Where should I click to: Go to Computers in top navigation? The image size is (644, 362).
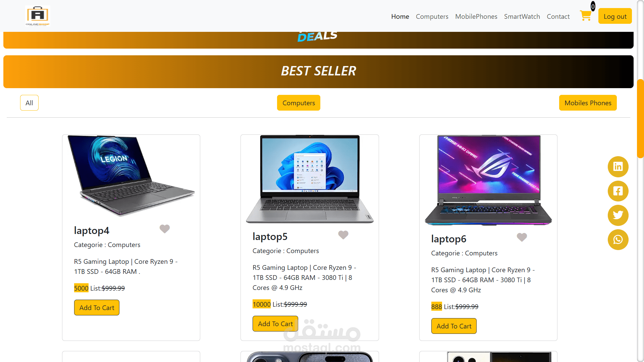pos(432,16)
